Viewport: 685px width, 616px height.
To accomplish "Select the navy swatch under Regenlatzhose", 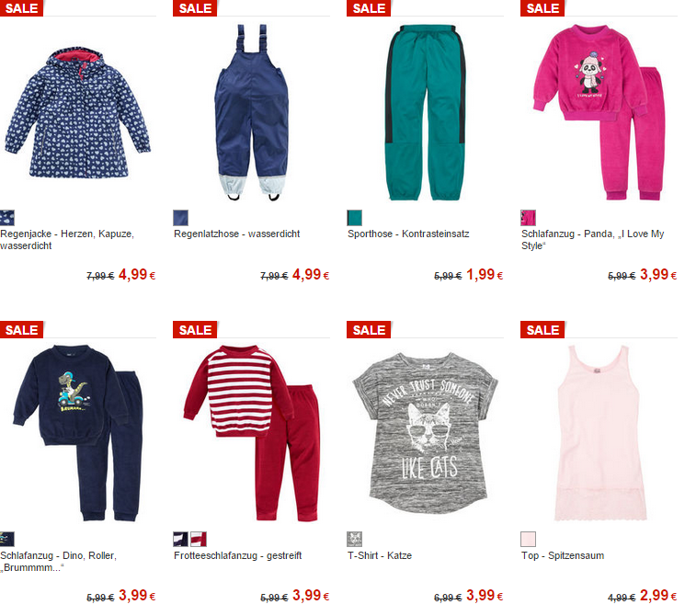I will coord(181,218).
